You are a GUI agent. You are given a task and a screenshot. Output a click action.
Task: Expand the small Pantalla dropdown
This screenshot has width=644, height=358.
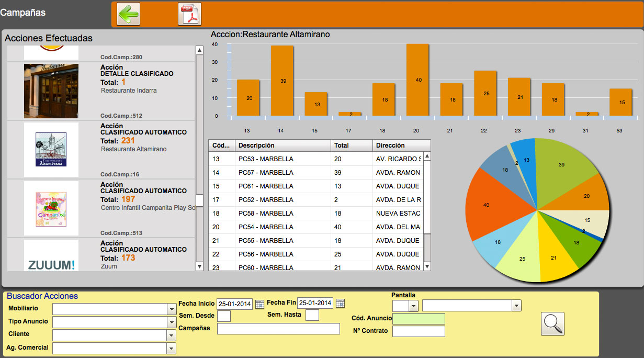(413, 306)
